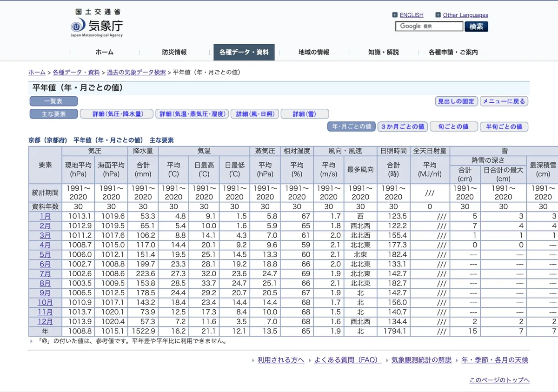Click the 相対湿度 column header

[297, 151]
